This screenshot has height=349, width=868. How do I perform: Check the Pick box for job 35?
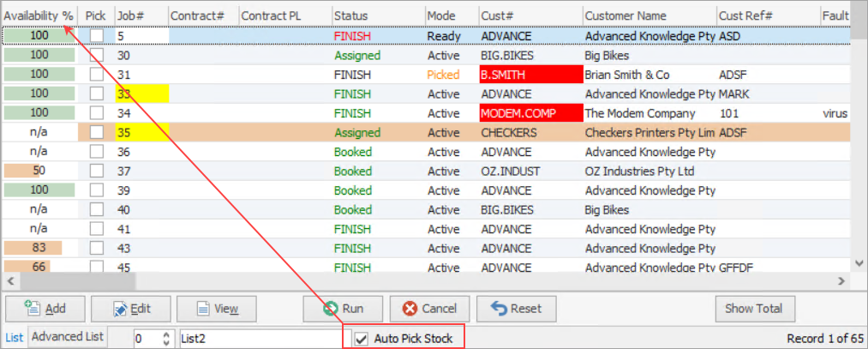[97, 133]
